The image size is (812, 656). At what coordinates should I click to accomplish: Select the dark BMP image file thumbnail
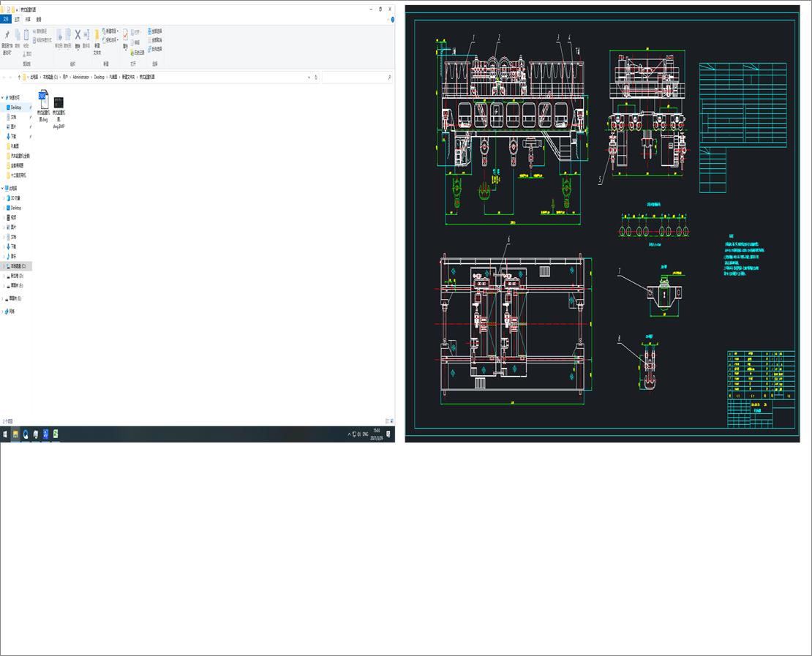(59, 102)
